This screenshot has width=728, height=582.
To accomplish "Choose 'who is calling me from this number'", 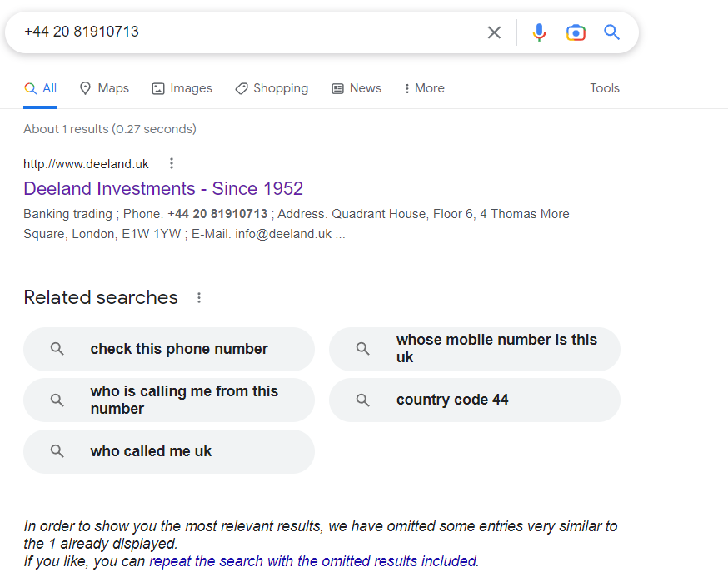I will pos(169,400).
